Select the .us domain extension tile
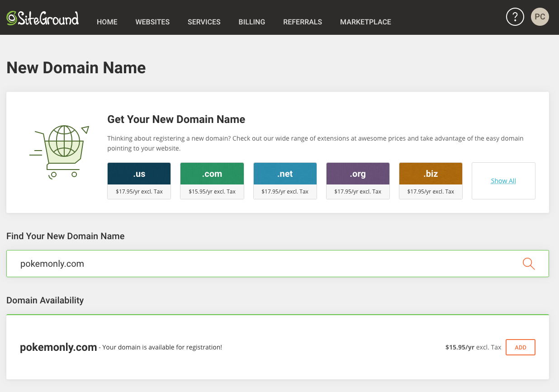The image size is (559, 392). 139,181
